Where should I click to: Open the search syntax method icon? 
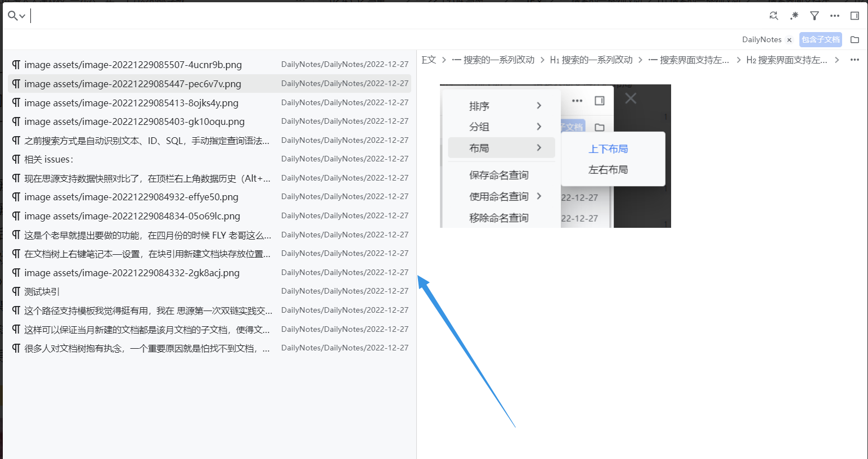pos(794,16)
